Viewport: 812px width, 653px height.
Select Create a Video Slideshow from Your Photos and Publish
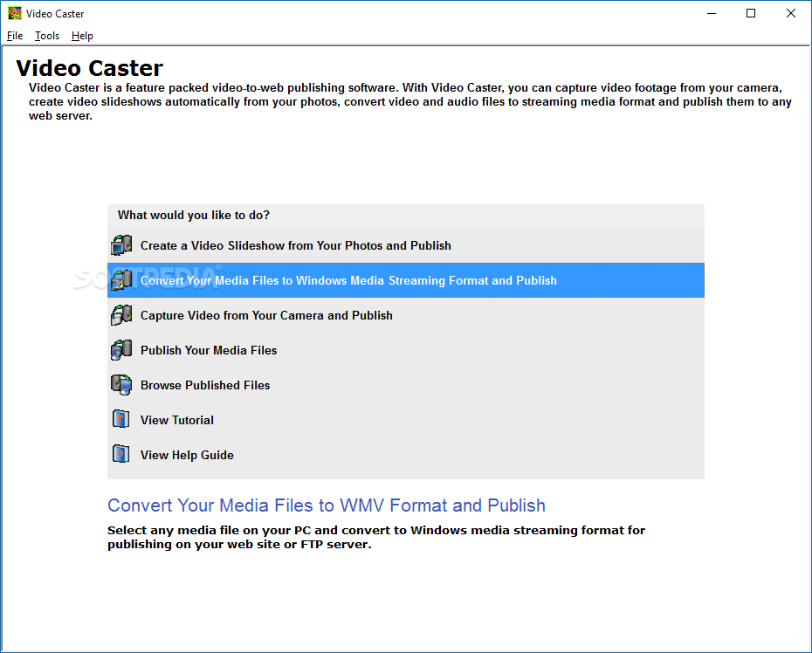point(405,245)
